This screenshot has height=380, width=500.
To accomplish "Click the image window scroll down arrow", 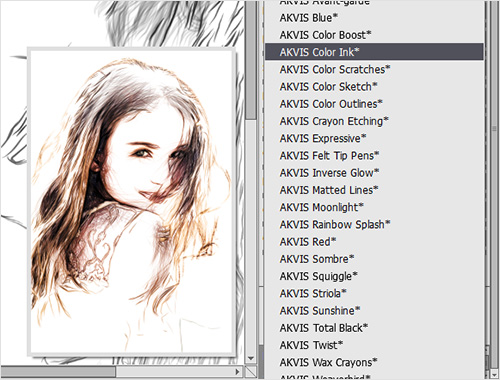I will pos(251,359).
